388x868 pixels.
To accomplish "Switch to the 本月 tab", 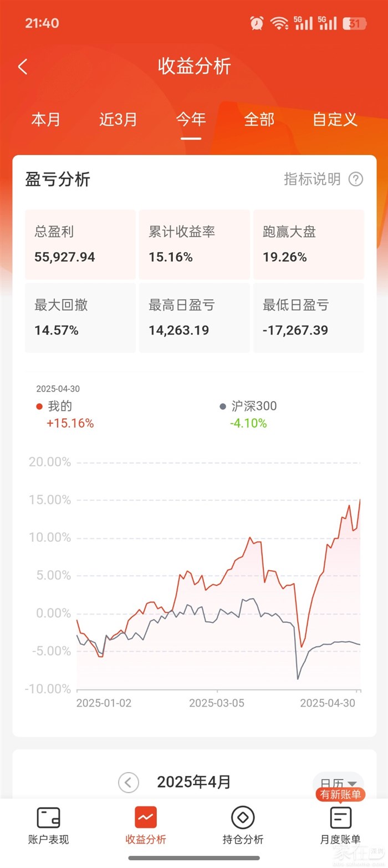I will (46, 119).
